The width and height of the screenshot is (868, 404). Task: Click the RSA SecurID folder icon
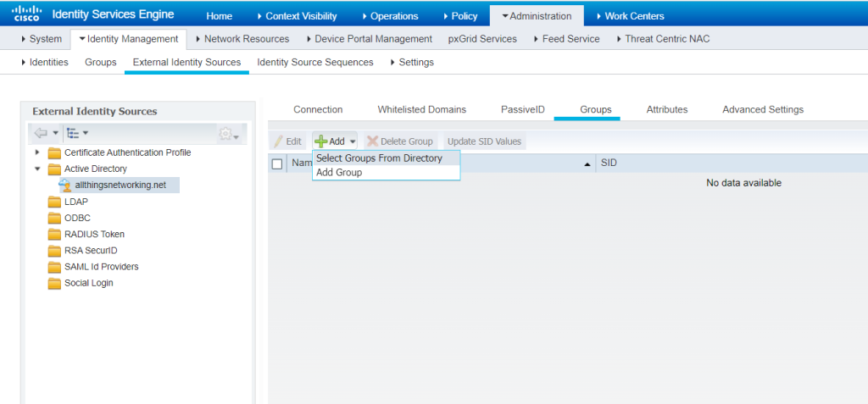(x=54, y=251)
